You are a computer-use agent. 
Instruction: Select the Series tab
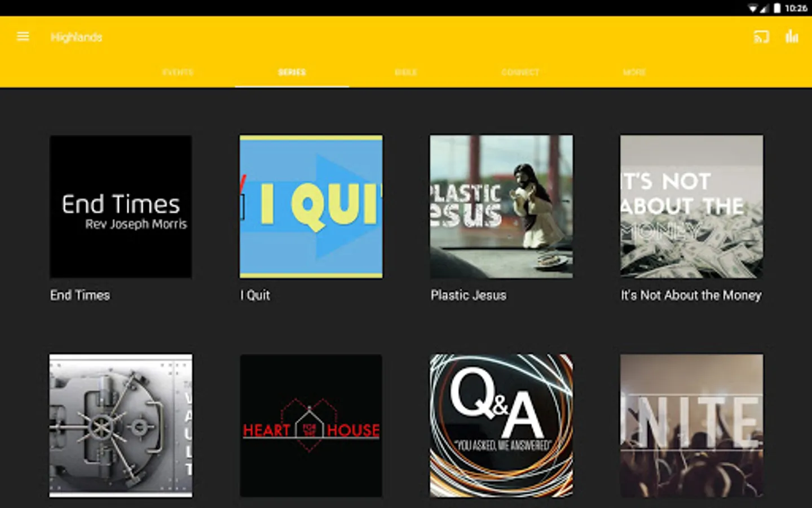(292, 72)
